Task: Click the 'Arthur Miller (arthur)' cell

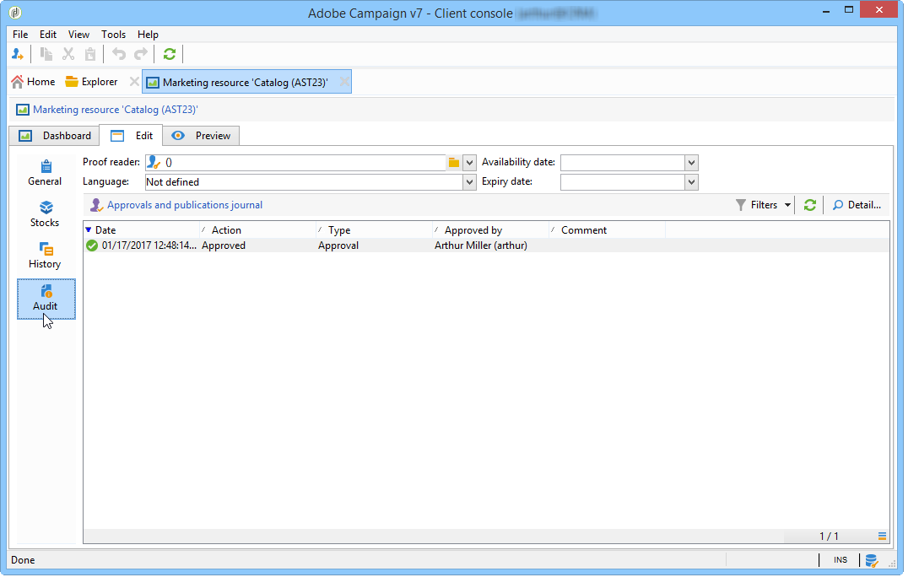Action: pyautogui.click(x=481, y=246)
